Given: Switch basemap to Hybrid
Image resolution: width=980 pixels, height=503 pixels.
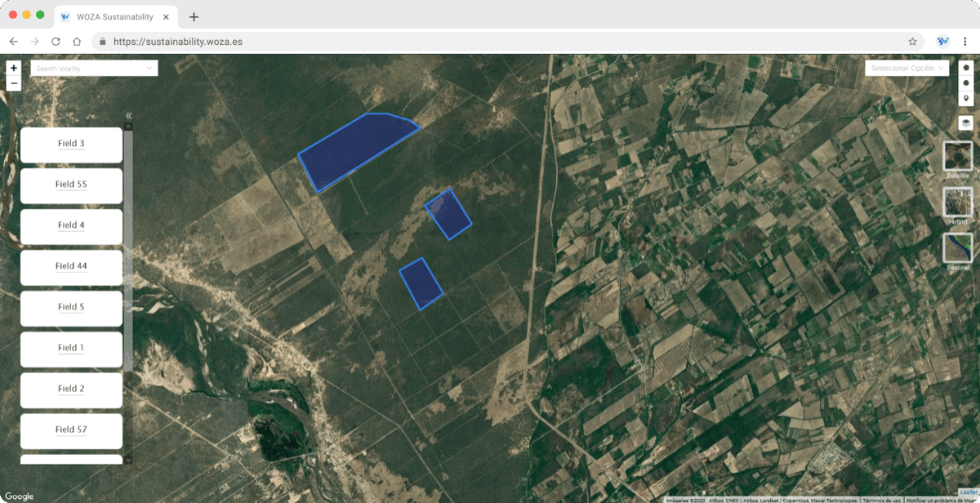Looking at the screenshot, I should point(958,203).
